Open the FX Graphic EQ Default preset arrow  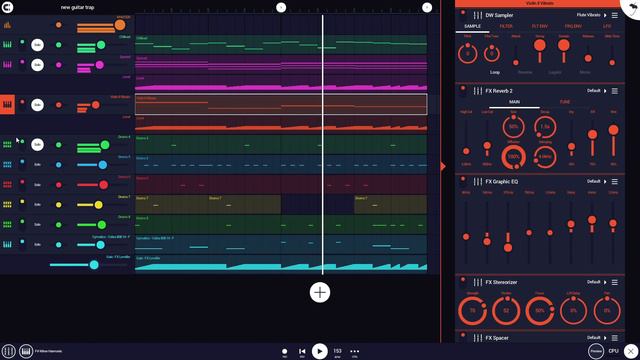click(x=605, y=181)
